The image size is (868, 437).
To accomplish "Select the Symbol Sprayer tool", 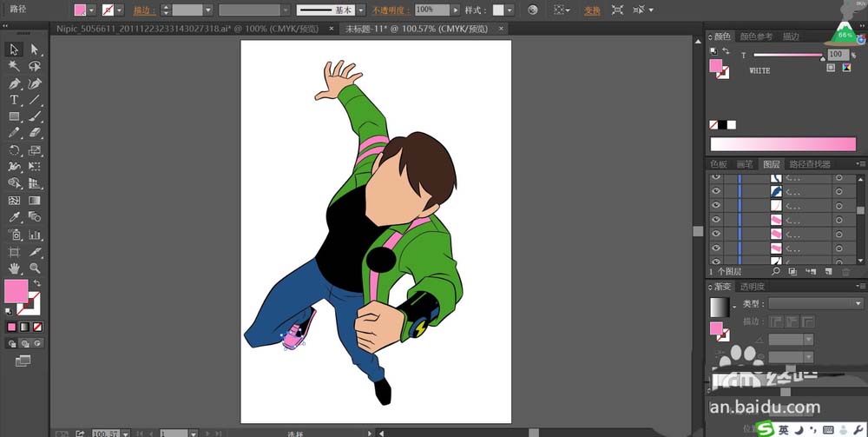I will (14, 235).
